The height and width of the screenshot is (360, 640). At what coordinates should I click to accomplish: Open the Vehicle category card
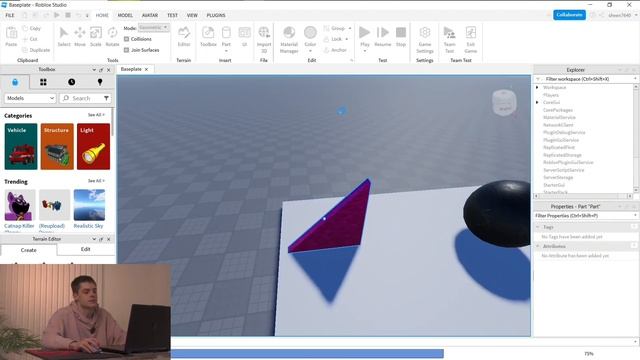(21, 147)
